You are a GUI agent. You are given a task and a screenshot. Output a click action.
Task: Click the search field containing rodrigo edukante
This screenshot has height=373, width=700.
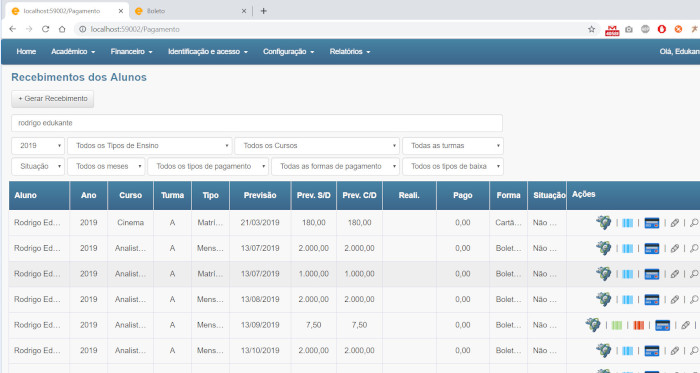257,123
